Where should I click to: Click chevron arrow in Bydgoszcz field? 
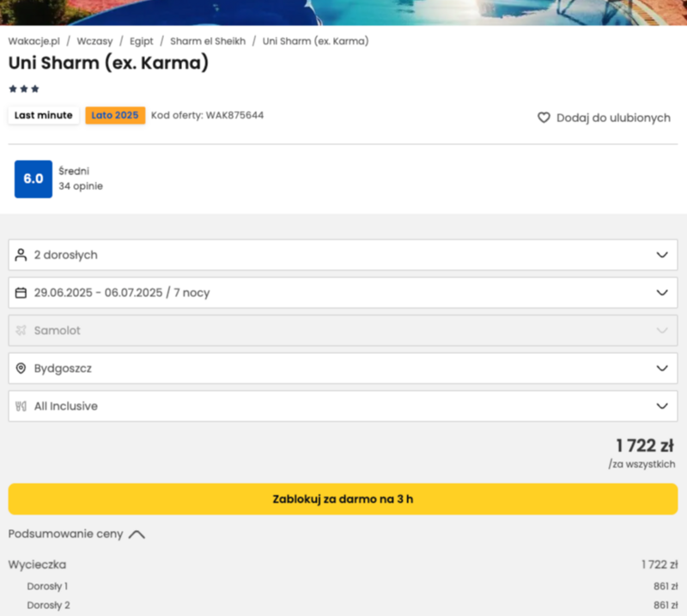pyautogui.click(x=662, y=369)
